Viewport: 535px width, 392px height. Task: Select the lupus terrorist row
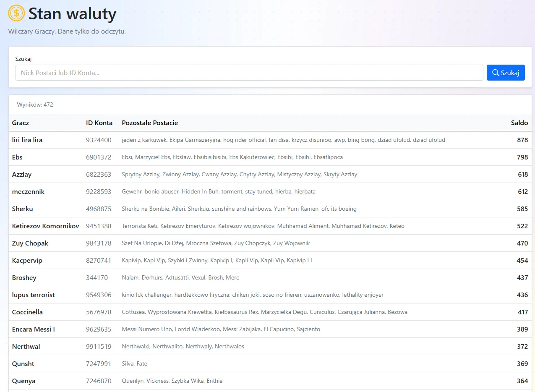(270, 295)
